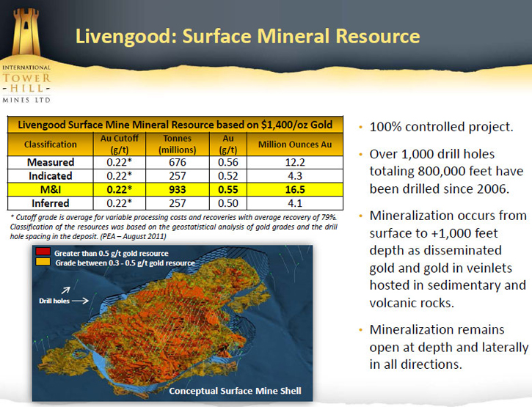Click the Indicated row label
Screen dimensions: 532x407
click(x=50, y=176)
